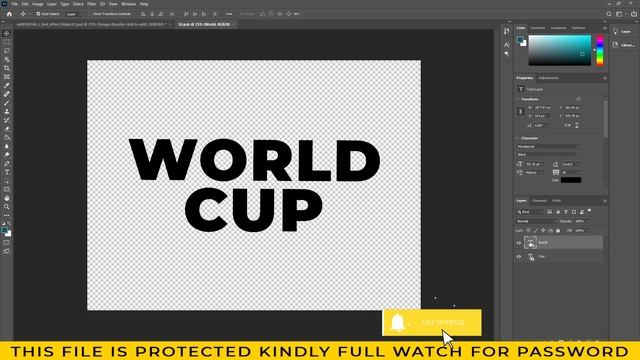The width and height of the screenshot is (640, 360).
Task: Toggle lock position in Layers panel
Action: [x=543, y=231]
